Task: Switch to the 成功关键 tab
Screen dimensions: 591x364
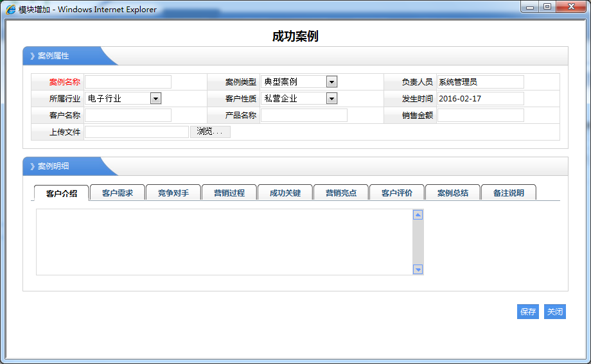Action: tap(285, 193)
